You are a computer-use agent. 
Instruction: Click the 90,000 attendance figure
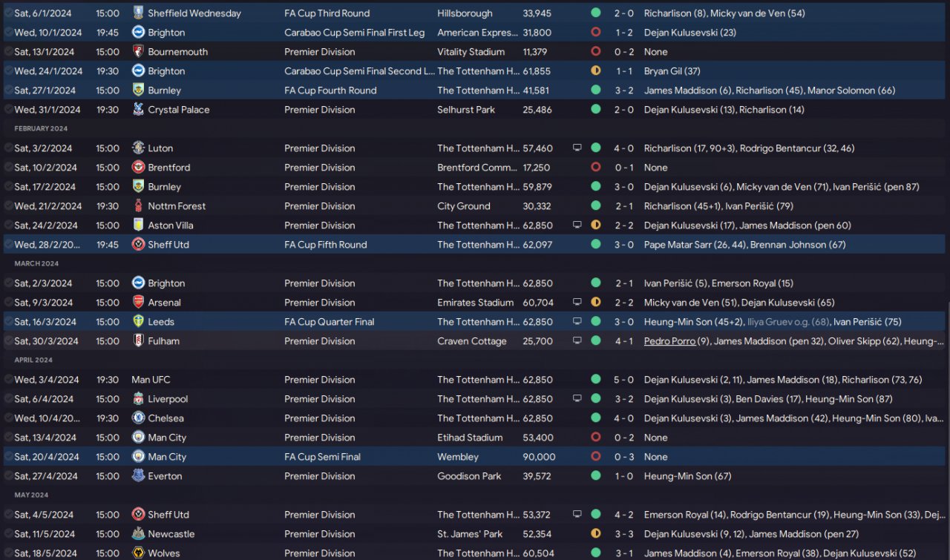pyautogui.click(x=539, y=457)
